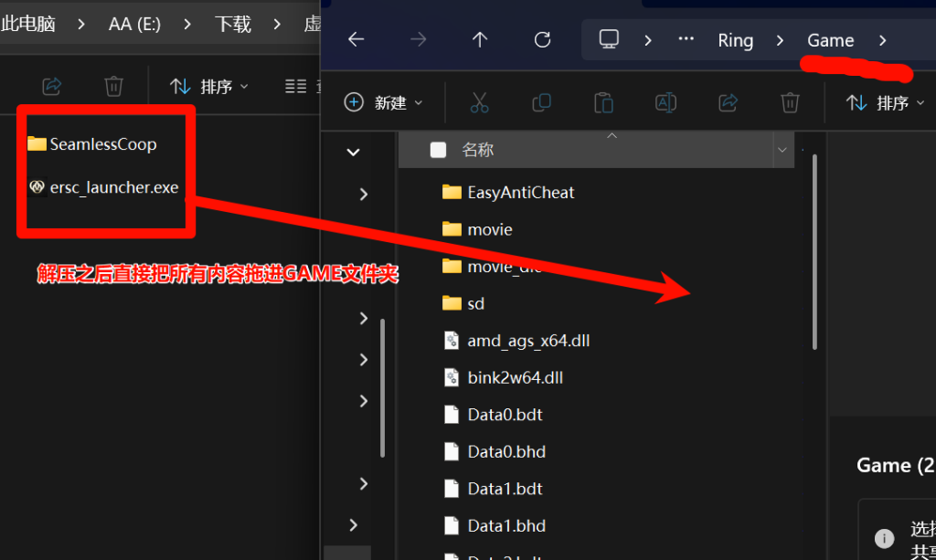The width and height of the screenshot is (936, 560).
Task: Expand the navigation tree node beside sd row
Action: pyautogui.click(x=364, y=318)
